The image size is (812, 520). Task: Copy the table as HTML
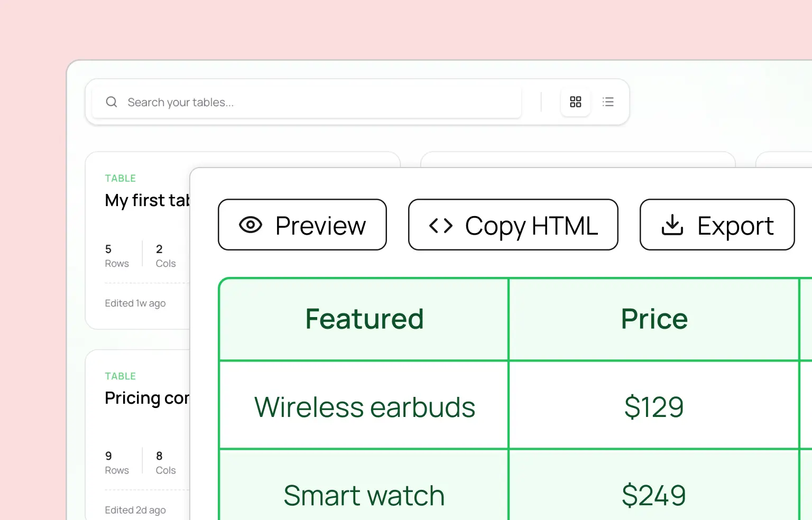pyautogui.click(x=513, y=225)
